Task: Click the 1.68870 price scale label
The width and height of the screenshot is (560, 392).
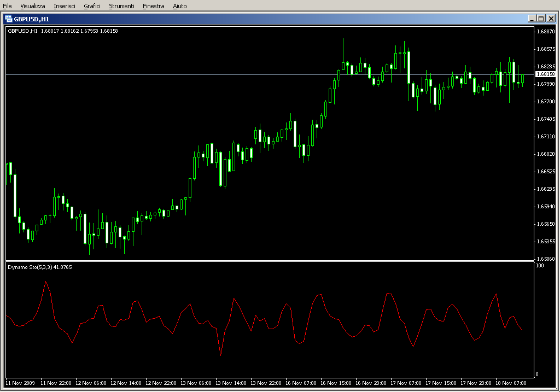Action: click(546, 31)
